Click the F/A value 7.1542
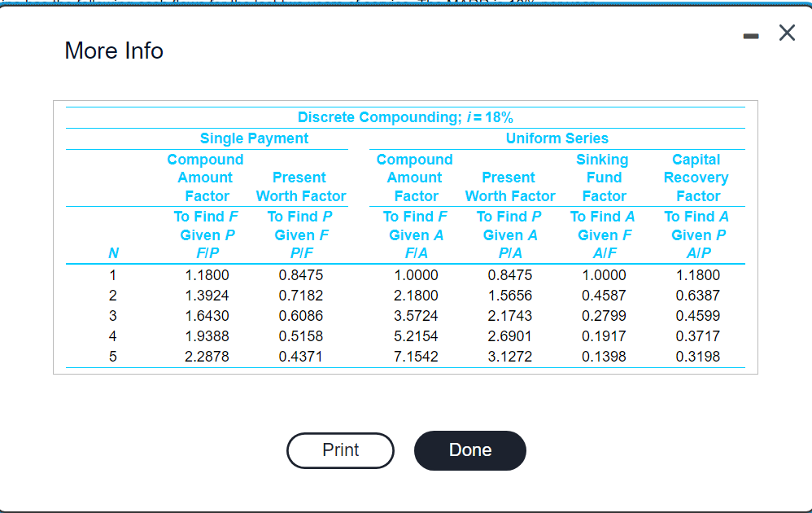Screen dimensions: 812x513 416,356
